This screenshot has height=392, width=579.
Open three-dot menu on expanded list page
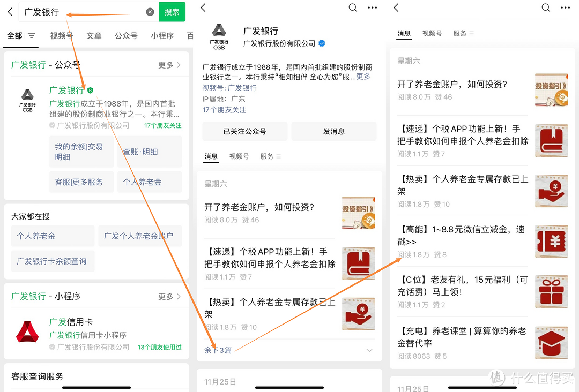tap(566, 7)
